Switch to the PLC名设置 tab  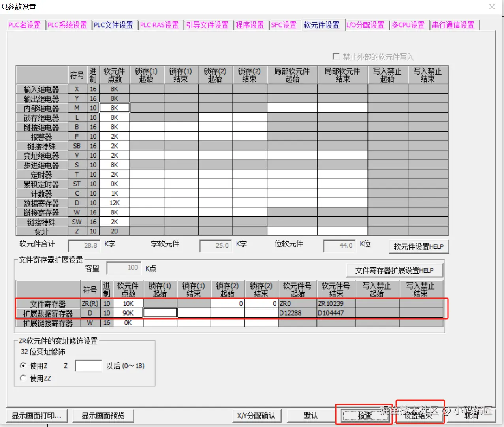coord(24,25)
